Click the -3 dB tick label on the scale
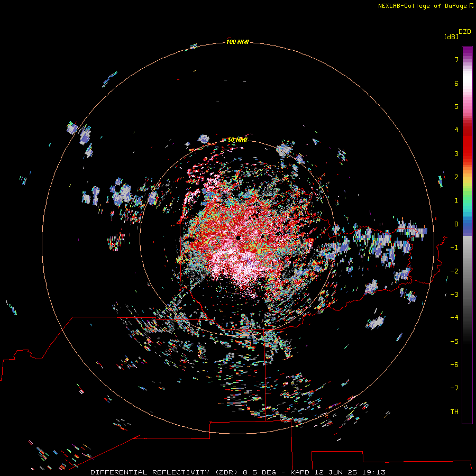 click(454, 295)
